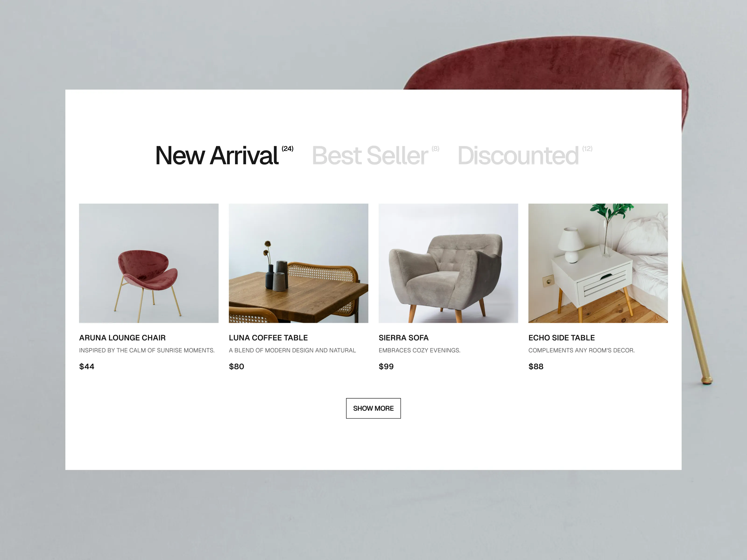Click the Embraces Cozy Evenings description
The height and width of the screenshot is (560, 747).
[x=419, y=350]
